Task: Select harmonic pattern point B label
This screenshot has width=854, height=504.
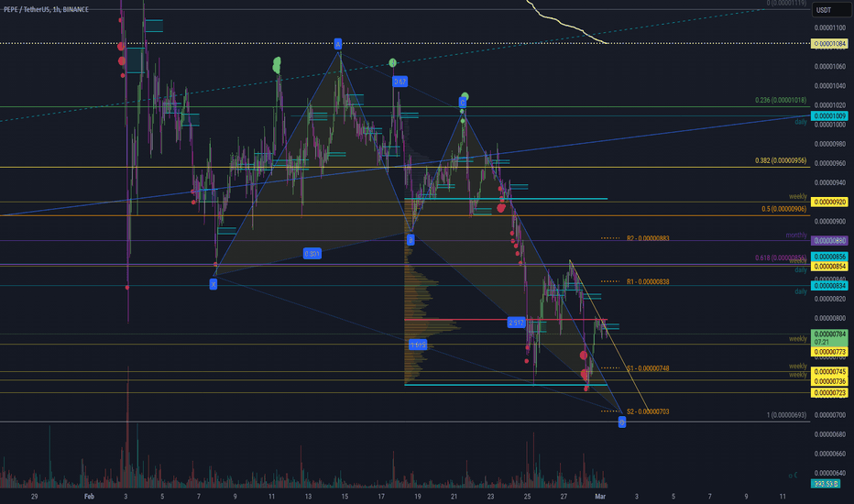Action: (411, 240)
